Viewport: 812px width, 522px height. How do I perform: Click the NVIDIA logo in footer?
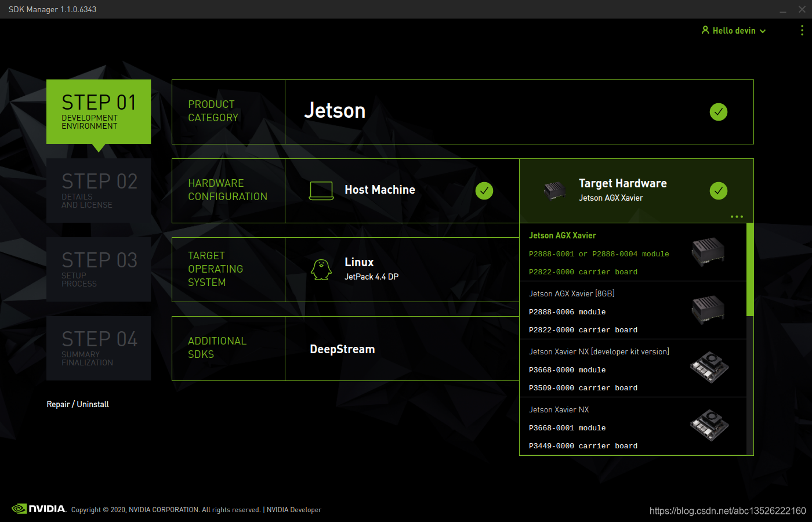pos(39,509)
